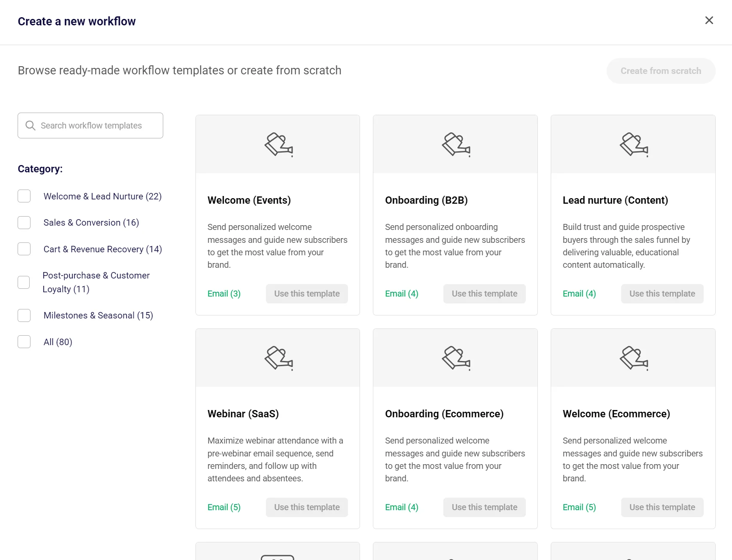The width and height of the screenshot is (732, 560).
Task: Check the All (80) category
Action: [x=24, y=342]
